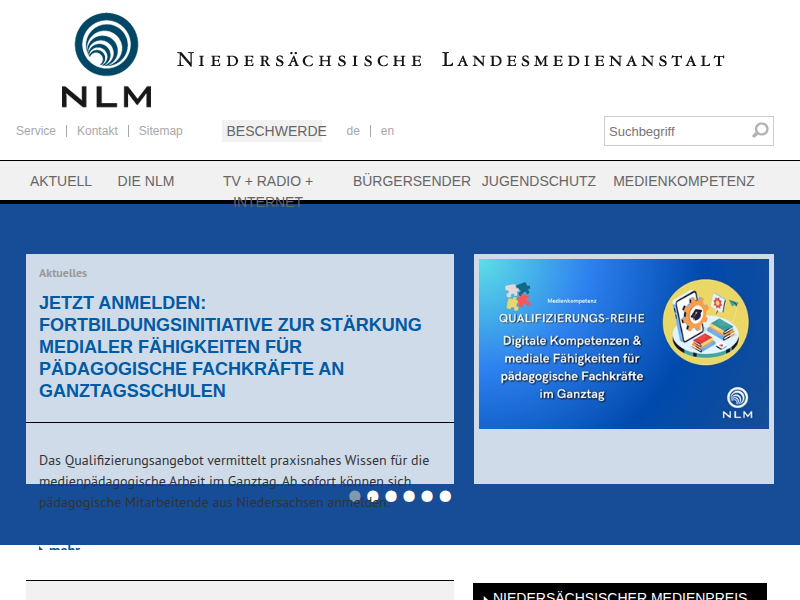Screen dimensions: 800x600
Task: Open the Sitemap link
Action: coord(161,131)
